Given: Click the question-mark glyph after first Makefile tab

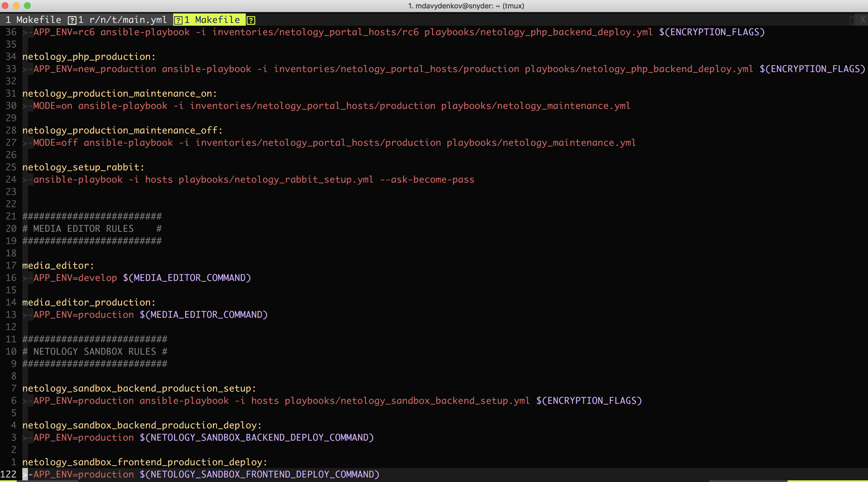Looking at the screenshot, I should (72, 20).
